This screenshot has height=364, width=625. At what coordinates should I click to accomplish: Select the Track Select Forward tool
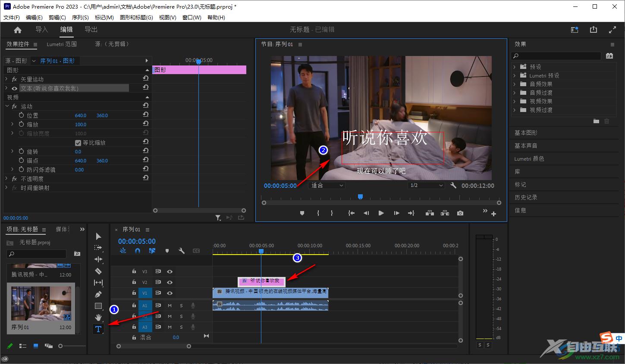(x=98, y=248)
